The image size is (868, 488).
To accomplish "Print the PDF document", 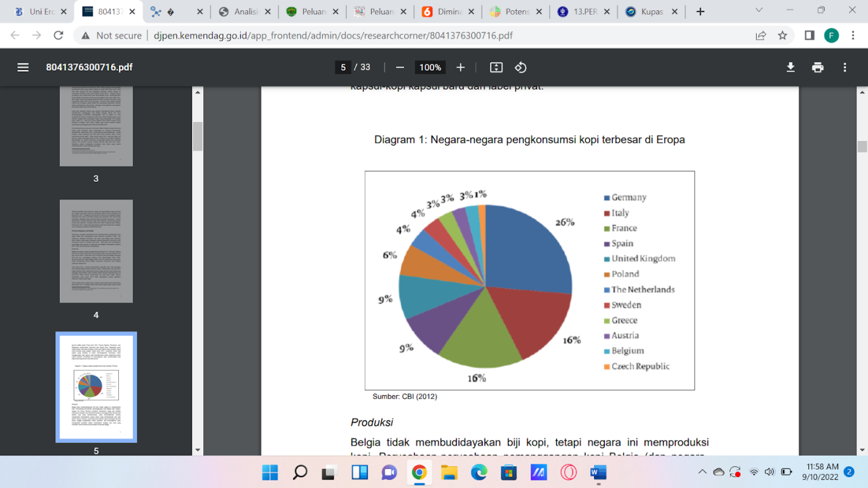I will 818,67.
